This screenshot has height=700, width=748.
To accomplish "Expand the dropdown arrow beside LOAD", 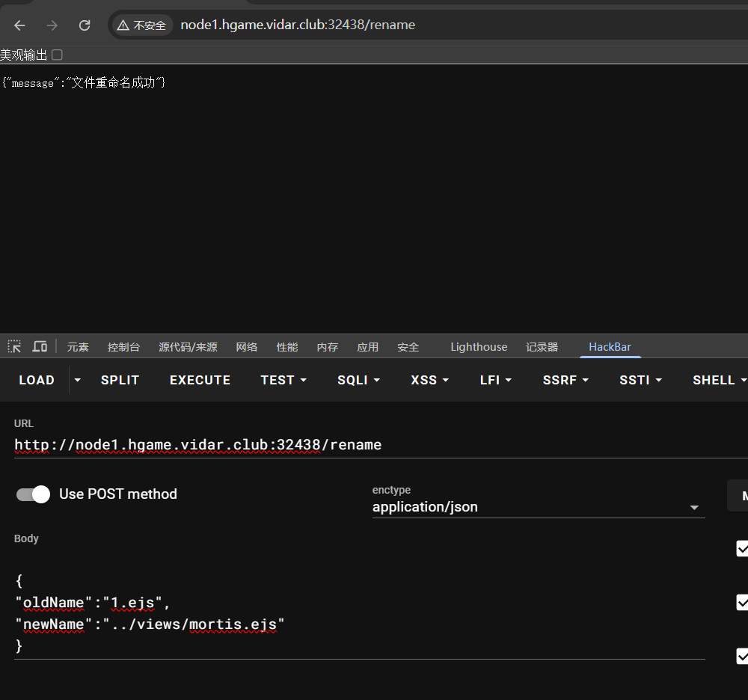I will 77,380.
